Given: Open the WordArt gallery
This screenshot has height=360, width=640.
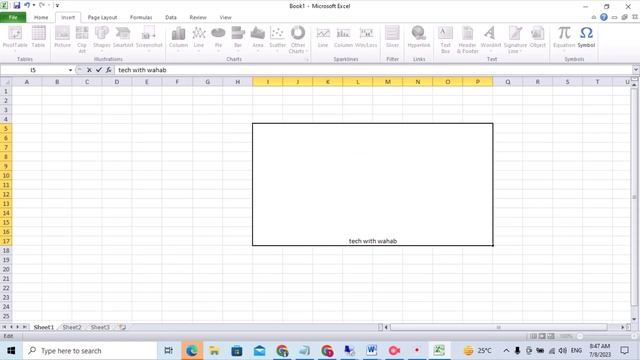Looking at the screenshot, I should [x=491, y=38].
